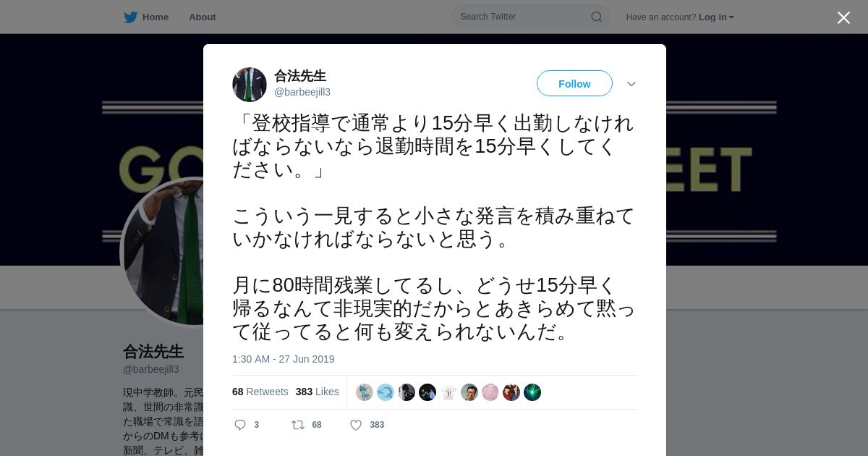
Task: Close the tweet overlay with the X
Action: (x=843, y=17)
